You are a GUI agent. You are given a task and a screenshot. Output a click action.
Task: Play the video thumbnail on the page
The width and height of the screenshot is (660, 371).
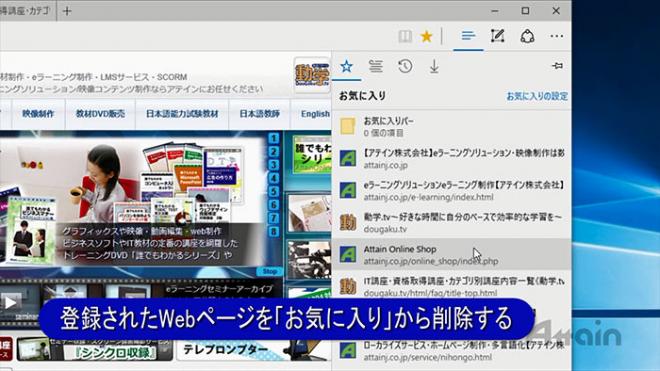(x=10, y=302)
